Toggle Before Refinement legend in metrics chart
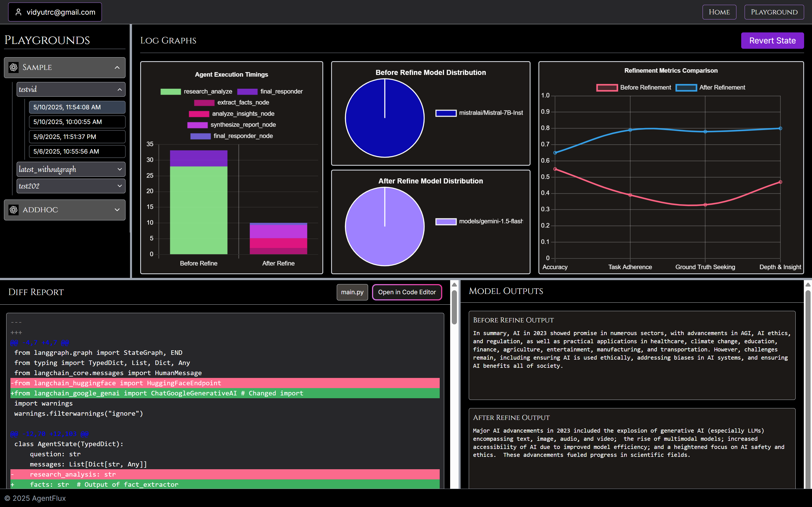The height and width of the screenshot is (507, 812). coord(607,88)
